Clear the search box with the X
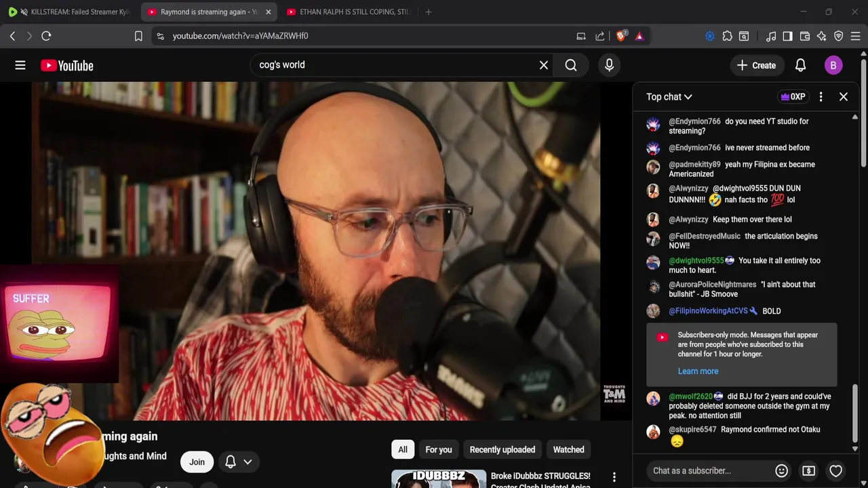 tap(543, 65)
